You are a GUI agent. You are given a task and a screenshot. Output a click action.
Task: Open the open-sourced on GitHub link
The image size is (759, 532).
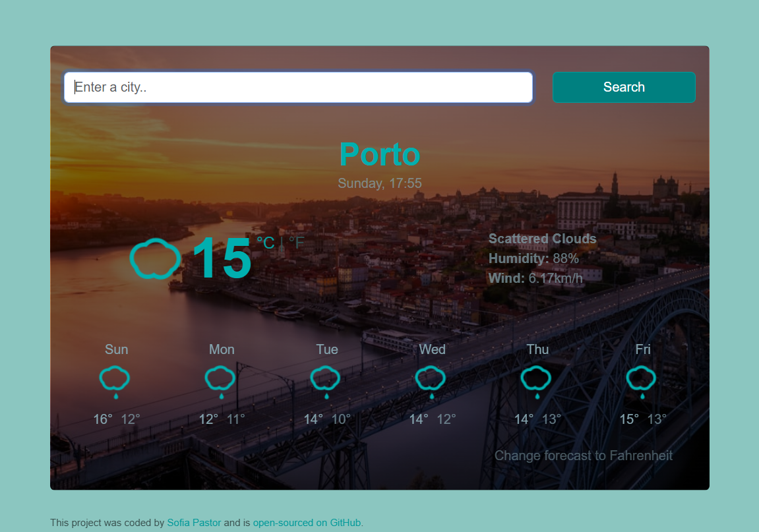click(307, 523)
